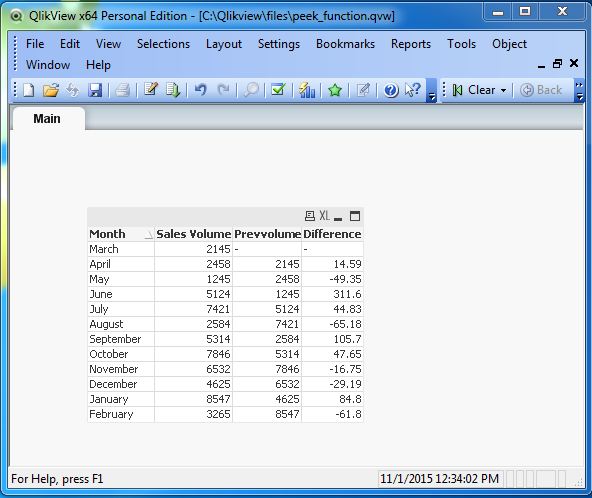The height and width of the screenshot is (498, 592).
Task: Open the Bookmarks menu
Action: (345, 44)
